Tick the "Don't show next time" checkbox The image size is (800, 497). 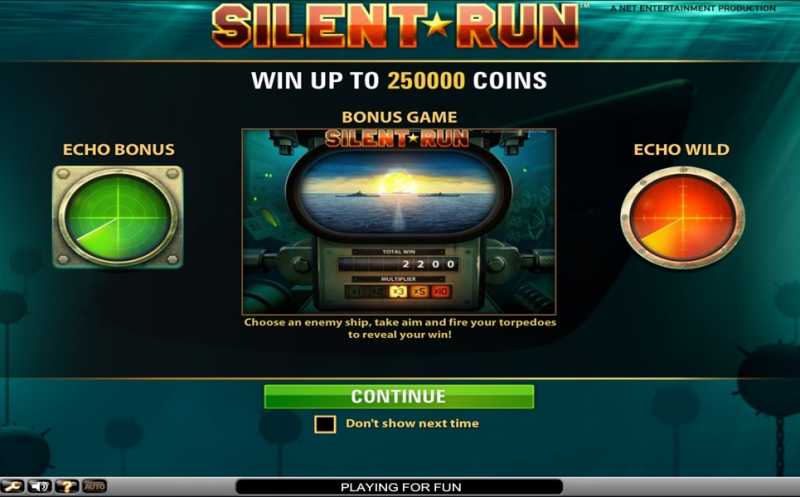[x=325, y=424]
